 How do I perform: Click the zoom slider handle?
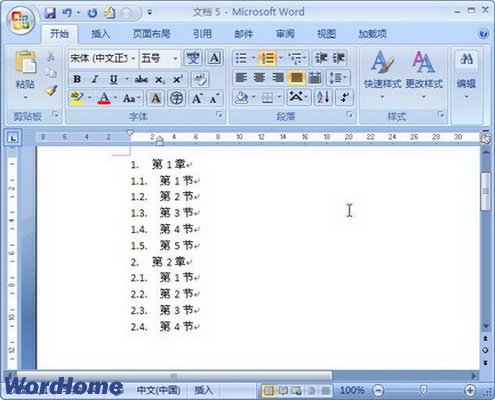click(x=424, y=389)
